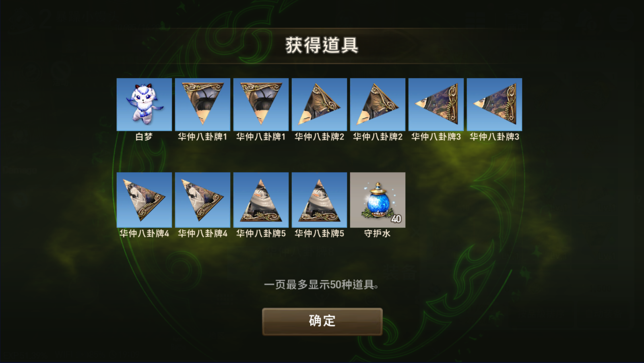This screenshot has width=644, height=363.
Task: Tap the quantity 40 badge on 守护水
Action: point(396,219)
